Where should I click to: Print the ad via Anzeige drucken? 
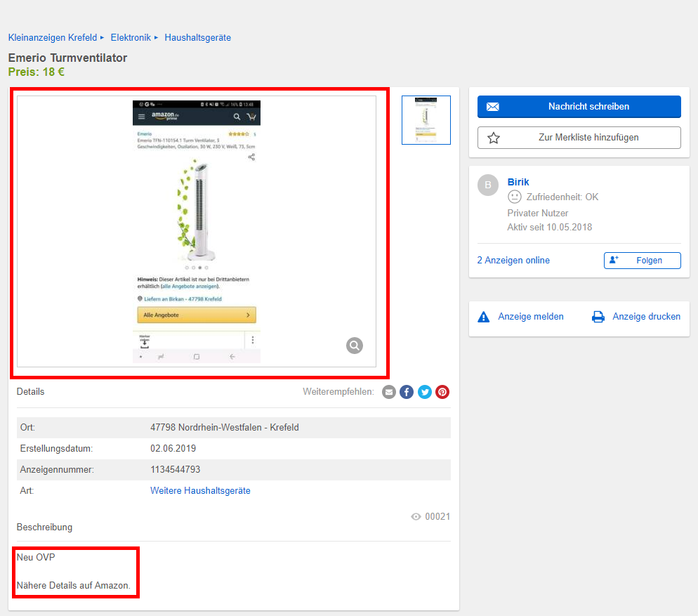[646, 316]
